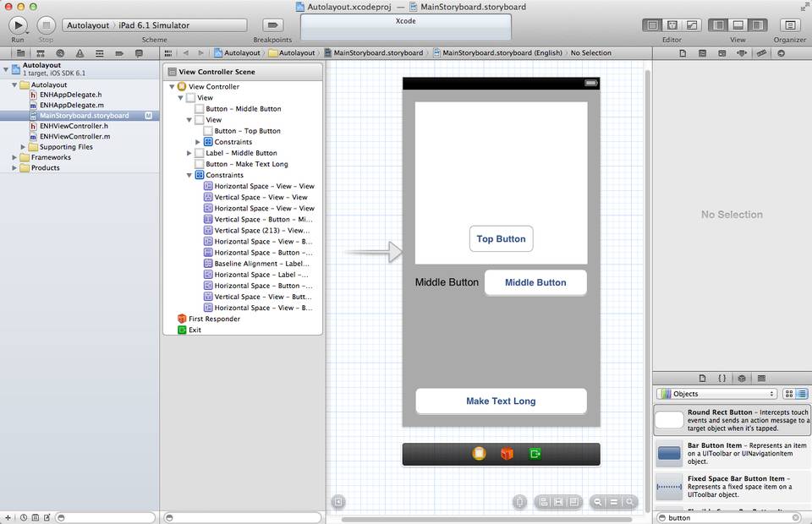This screenshot has width=812, height=524.
Task: Hide the document outline toggle
Action: click(x=337, y=502)
